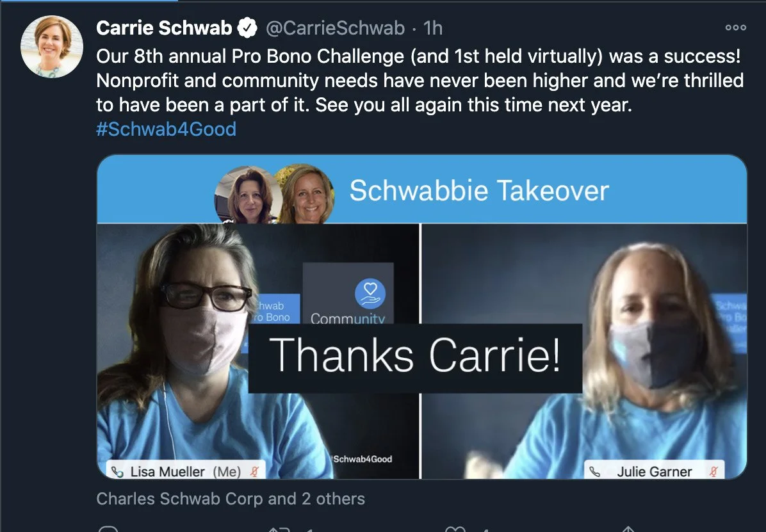Click the Julie Garner name label
Viewport: 766px width, 532px height.
pos(654,470)
